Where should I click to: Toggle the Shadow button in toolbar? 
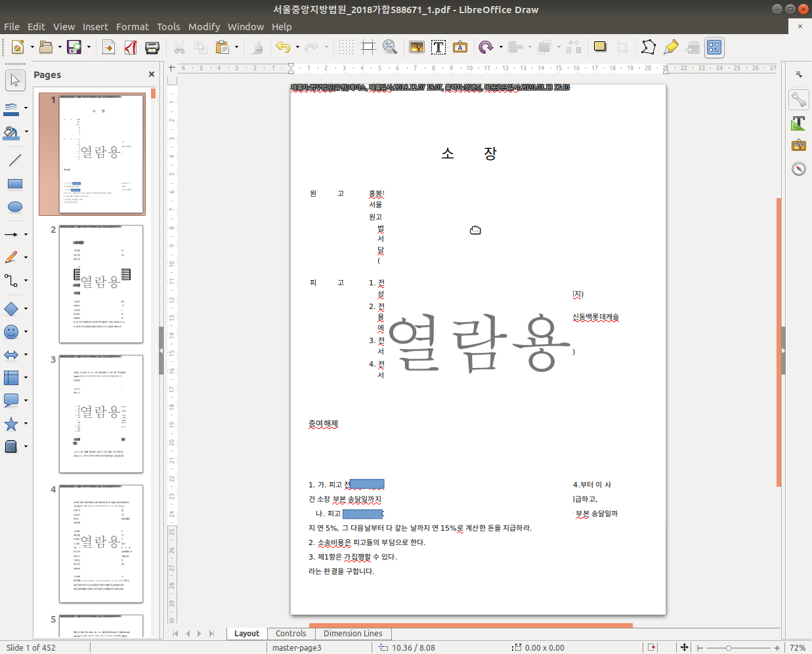600,47
